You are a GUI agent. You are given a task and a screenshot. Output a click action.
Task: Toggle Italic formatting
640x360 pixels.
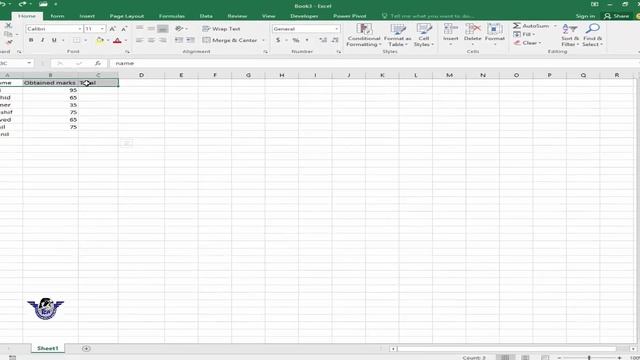(x=42, y=40)
